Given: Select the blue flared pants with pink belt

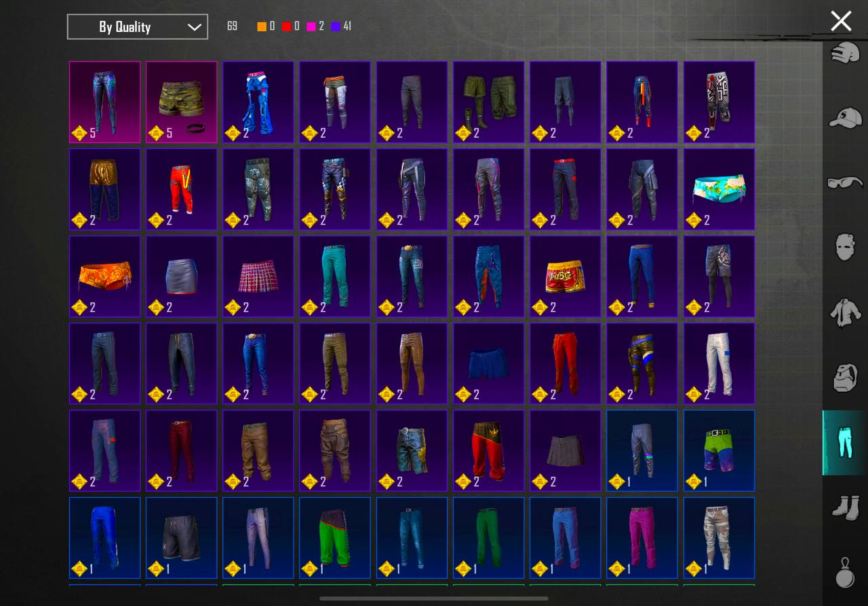Looking at the screenshot, I should coord(258,102).
